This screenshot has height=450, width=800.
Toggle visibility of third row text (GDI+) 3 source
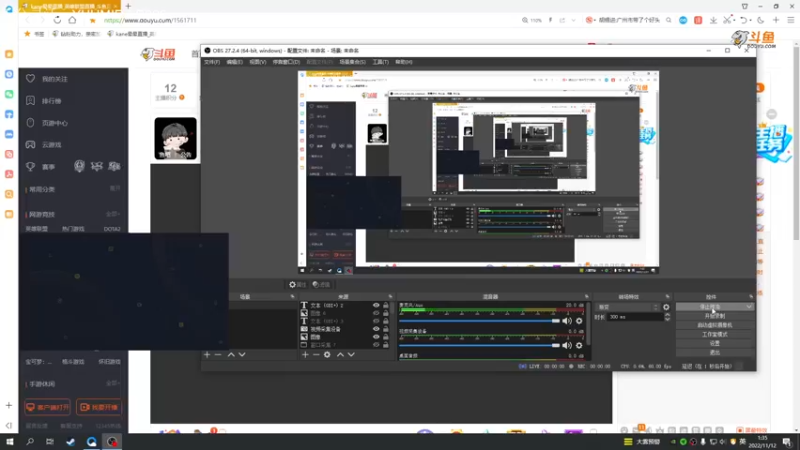376,321
